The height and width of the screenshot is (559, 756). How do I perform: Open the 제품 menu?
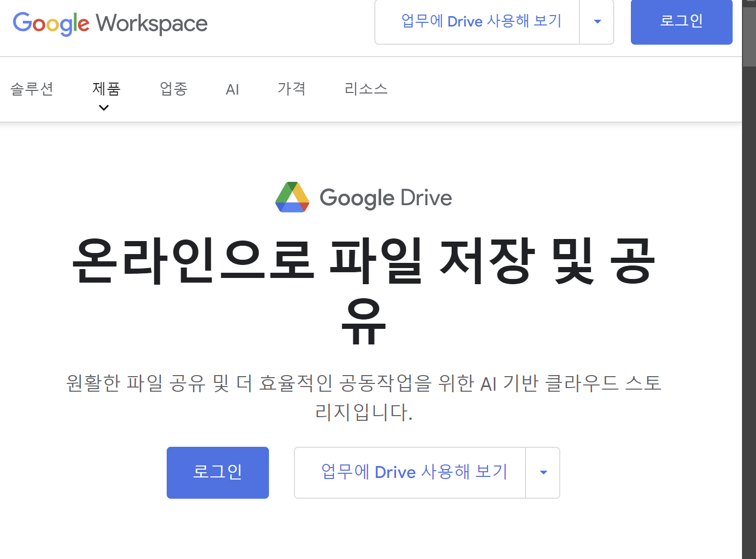point(106,89)
